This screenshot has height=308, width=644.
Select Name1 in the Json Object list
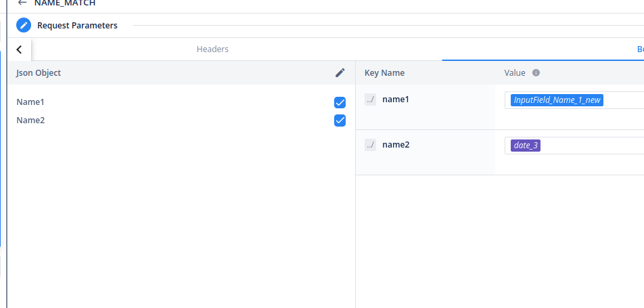(30, 102)
